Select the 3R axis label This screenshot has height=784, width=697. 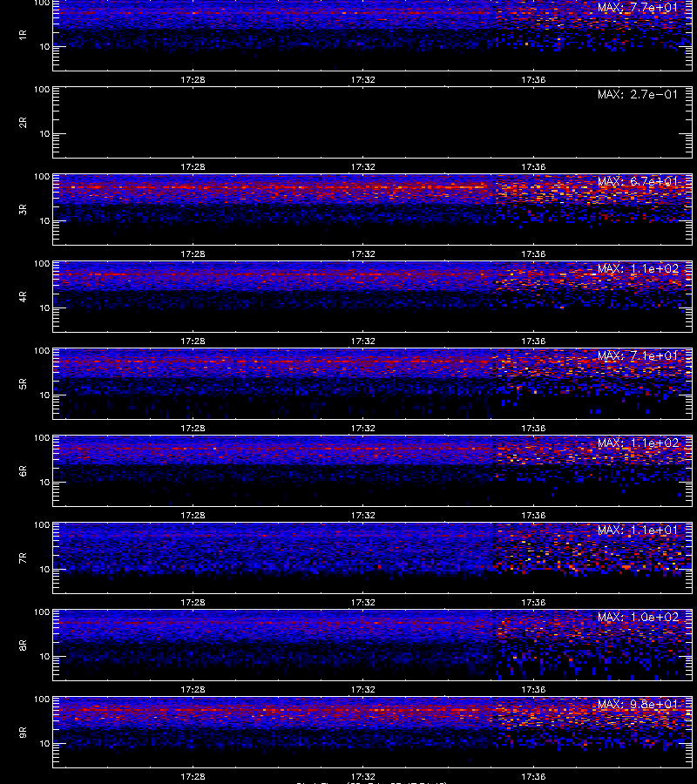pyautogui.click(x=23, y=209)
